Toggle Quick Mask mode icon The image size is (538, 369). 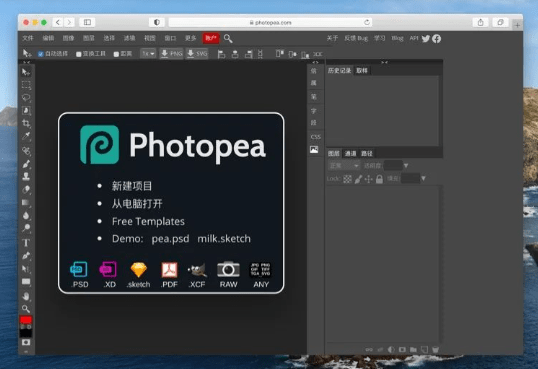(26, 342)
